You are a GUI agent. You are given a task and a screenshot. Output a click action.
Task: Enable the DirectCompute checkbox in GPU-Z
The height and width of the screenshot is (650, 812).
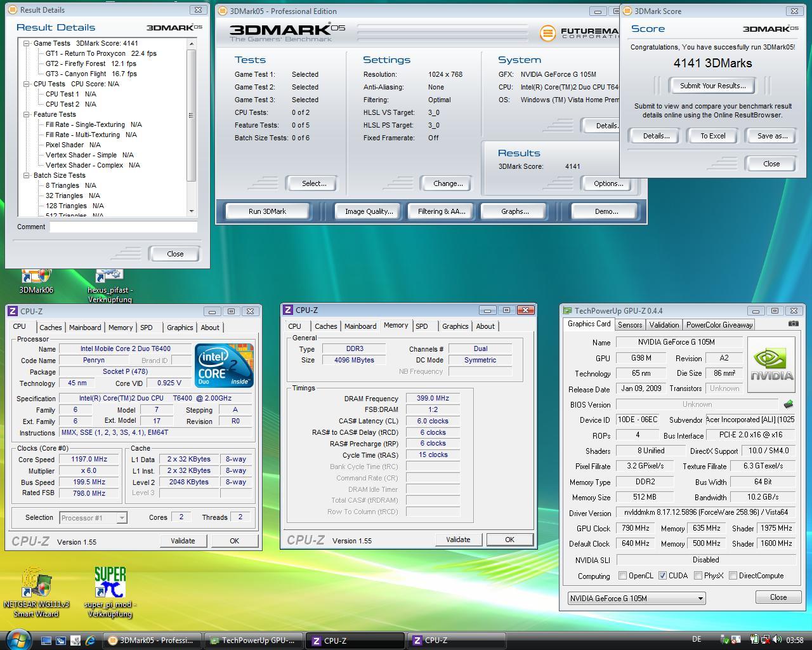pos(733,576)
